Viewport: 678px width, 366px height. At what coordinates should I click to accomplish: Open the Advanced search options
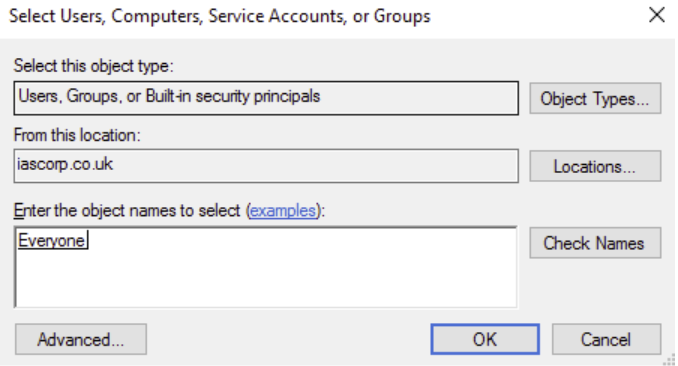(x=81, y=340)
